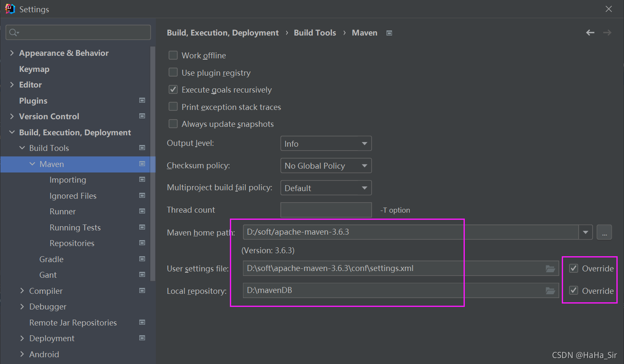
Task: Click project icon on Running Tests row
Action: click(x=142, y=227)
